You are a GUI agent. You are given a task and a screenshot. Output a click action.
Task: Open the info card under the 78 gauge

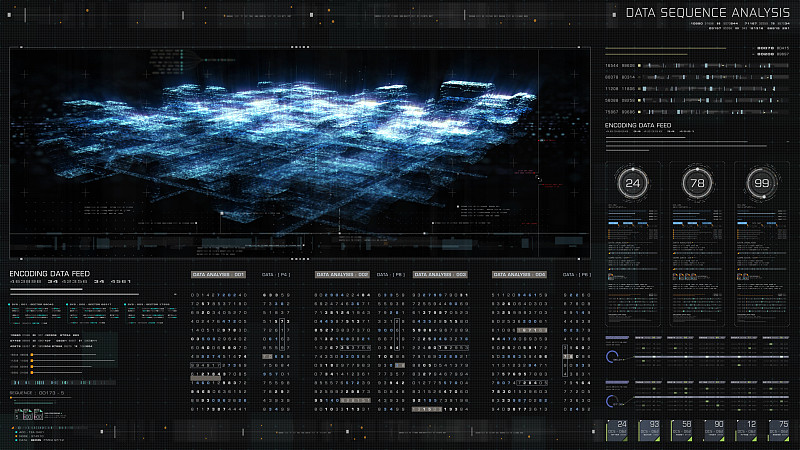click(697, 244)
